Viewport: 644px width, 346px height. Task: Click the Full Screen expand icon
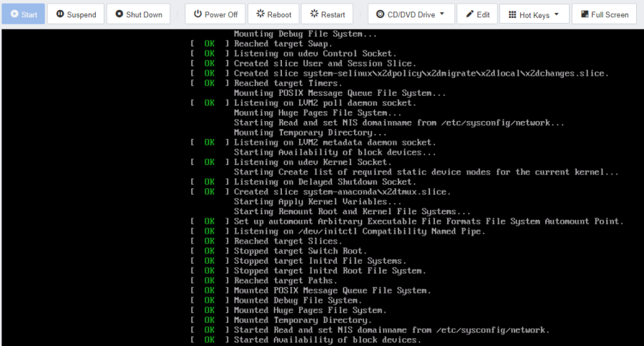[585, 14]
